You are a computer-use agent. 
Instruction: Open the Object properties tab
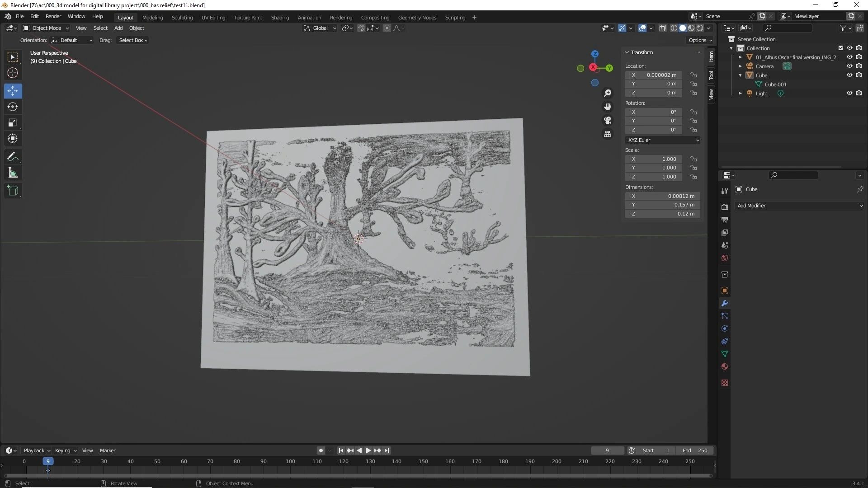click(x=725, y=291)
